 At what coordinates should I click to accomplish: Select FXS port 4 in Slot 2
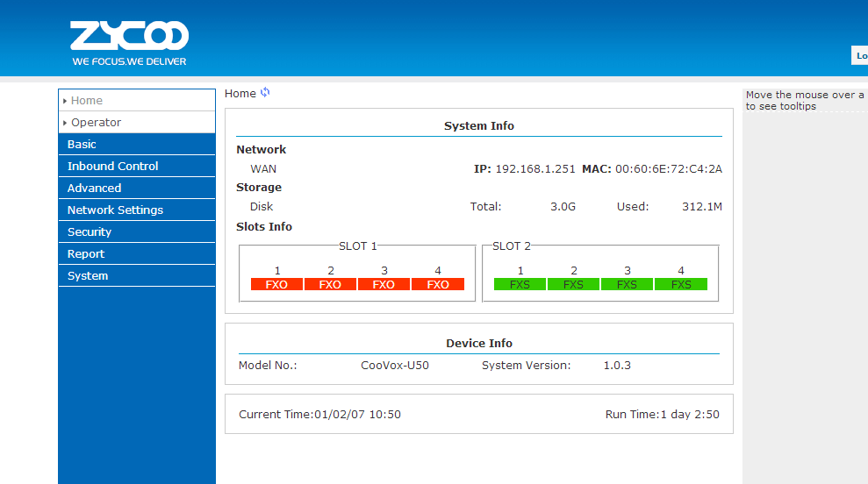[680, 284]
